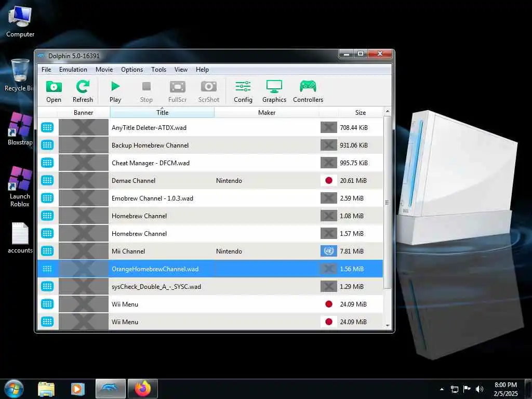Click the volume speaker tray icon

pyautogui.click(x=480, y=389)
